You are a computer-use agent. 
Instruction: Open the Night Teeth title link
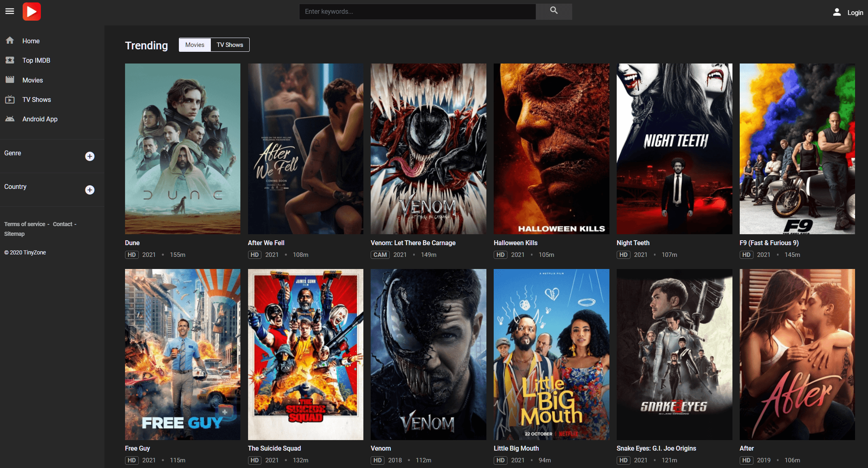point(633,243)
